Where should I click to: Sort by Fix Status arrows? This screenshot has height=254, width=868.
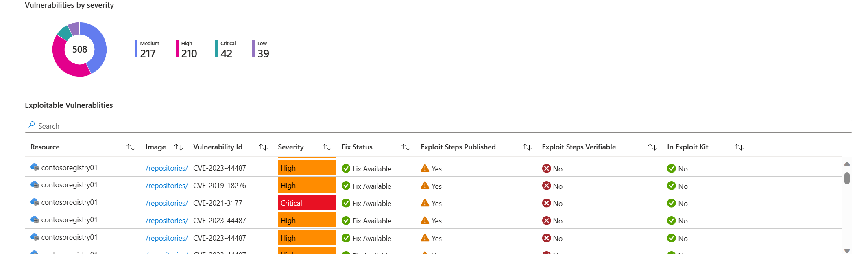pyautogui.click(x=406, y=147)
